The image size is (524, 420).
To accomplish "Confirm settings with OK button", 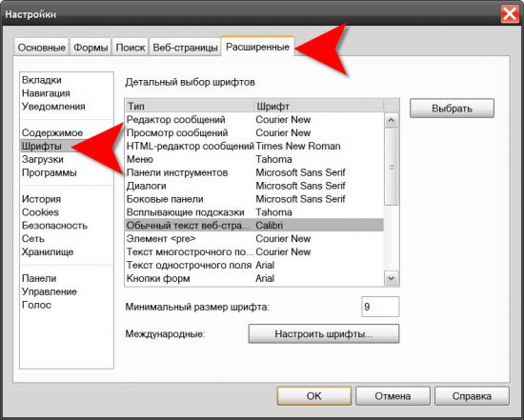I will (x=313, y=396).
